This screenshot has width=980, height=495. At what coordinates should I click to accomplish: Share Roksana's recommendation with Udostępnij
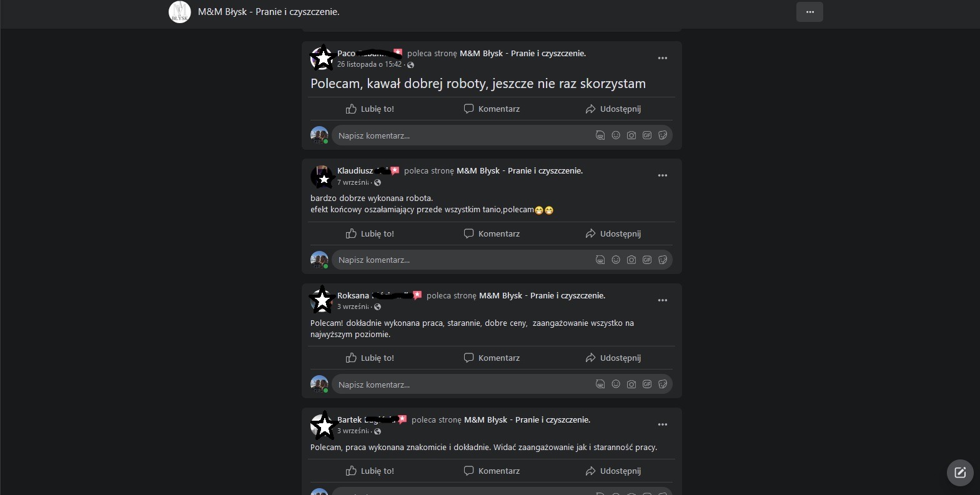pos(613,358)
